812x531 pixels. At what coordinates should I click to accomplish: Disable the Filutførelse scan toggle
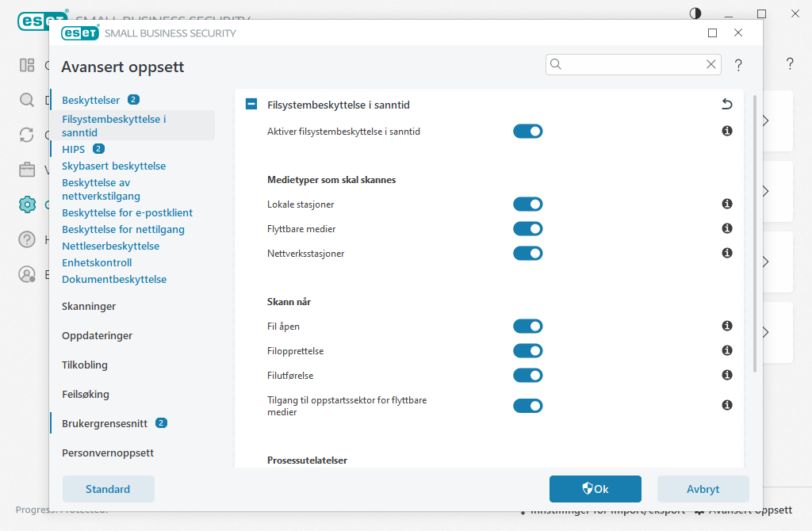pos(528,375)
